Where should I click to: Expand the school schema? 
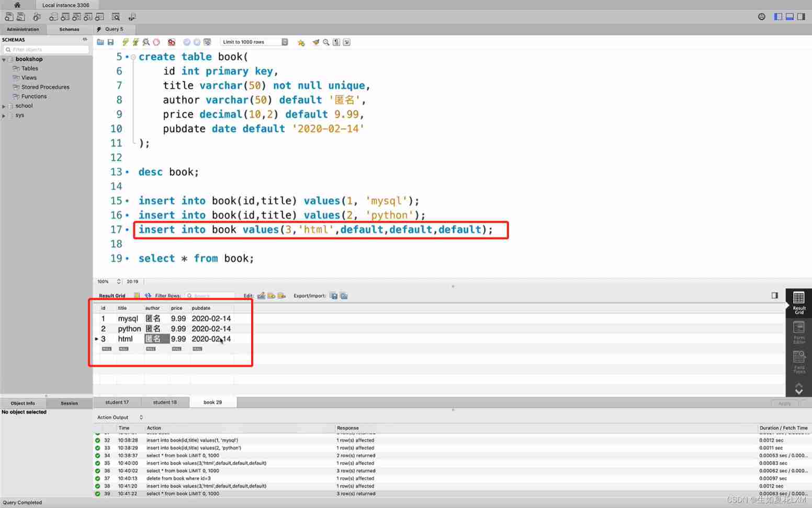(4, 106)
